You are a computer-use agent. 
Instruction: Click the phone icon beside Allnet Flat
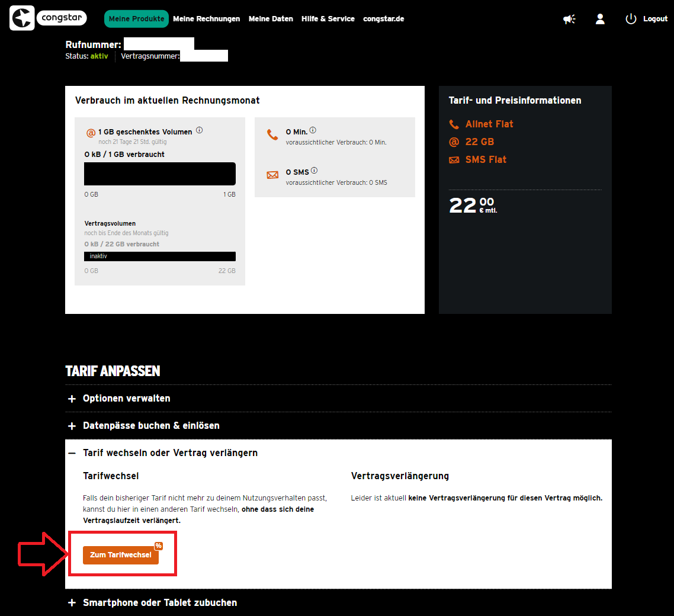point(454,124)
